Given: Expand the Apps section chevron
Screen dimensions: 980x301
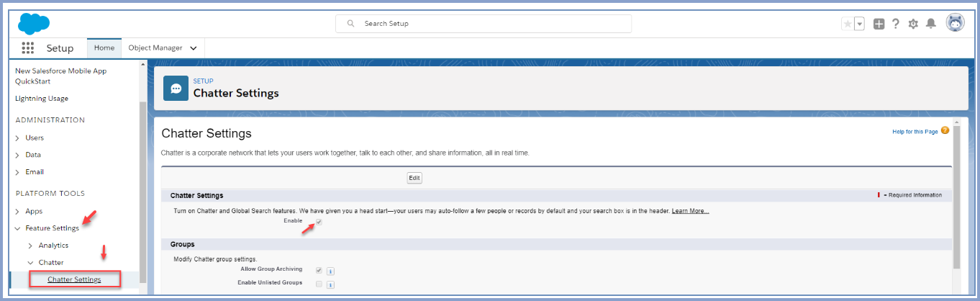Looking at the screenshot, I should 17,211.
